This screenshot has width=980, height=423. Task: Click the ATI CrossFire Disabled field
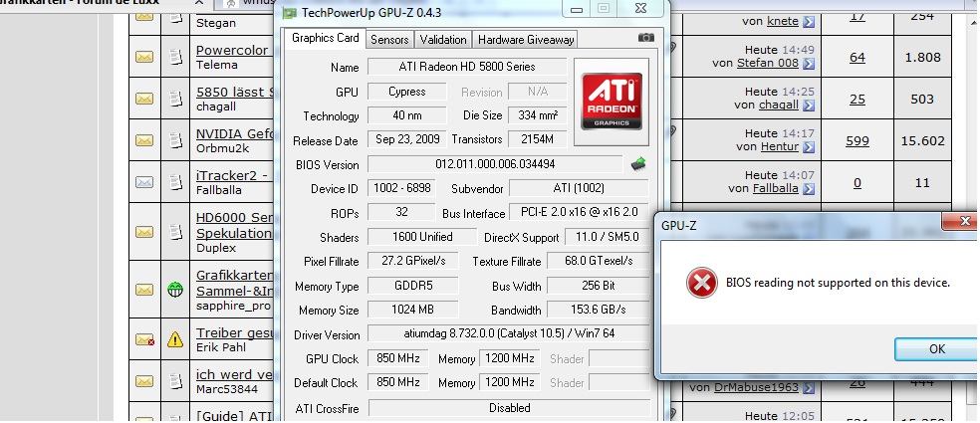[509, 408]
